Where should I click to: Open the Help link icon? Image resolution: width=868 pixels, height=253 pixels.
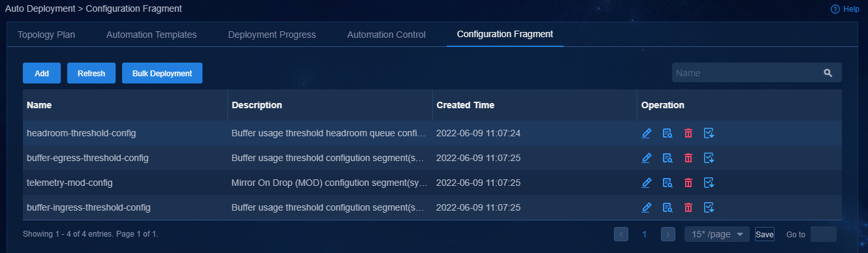click(835, 9)
